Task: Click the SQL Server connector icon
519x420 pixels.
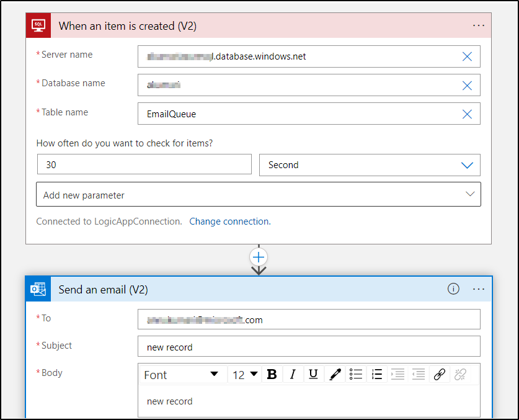Action: pyautogui.click(x=38, y=25)
